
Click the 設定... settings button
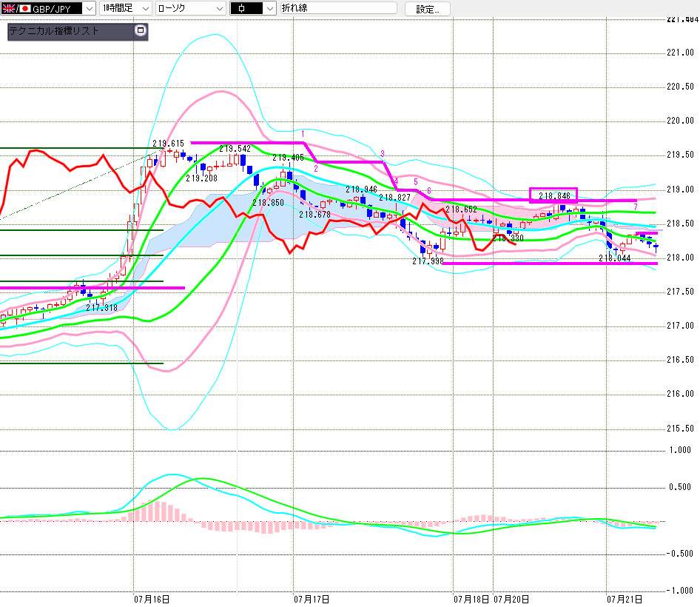tap(427, 9)
